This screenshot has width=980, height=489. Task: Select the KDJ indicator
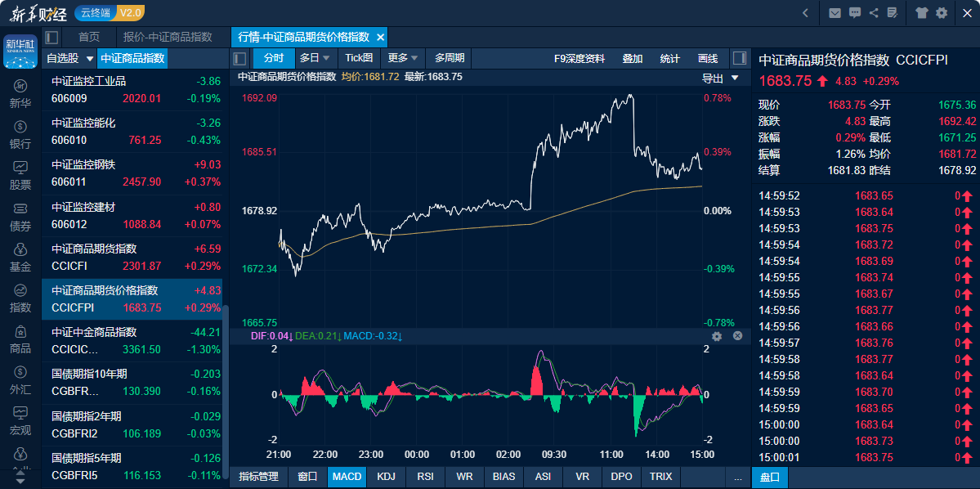point(387,477)
